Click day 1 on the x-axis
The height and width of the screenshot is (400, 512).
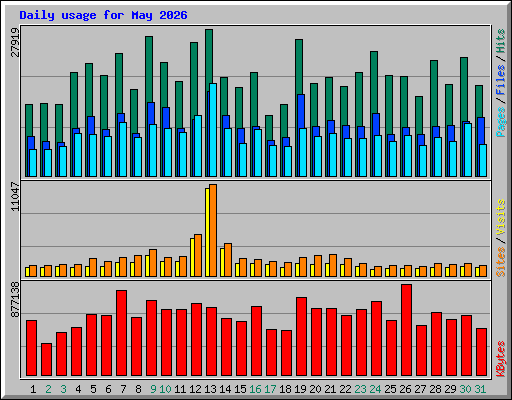pyautogui.click(x=33, y=389)
